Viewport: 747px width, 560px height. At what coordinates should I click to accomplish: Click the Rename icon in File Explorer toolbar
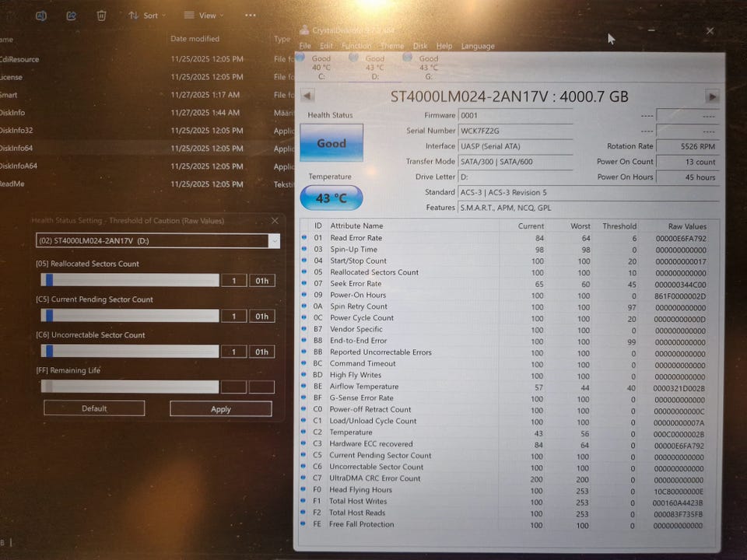(41, 16)
